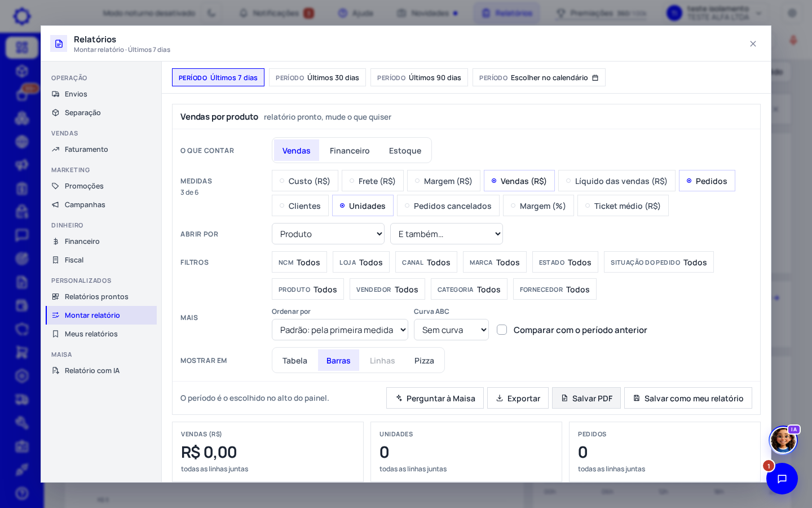Open the Ordenar por dropdown
This screenshot has height=508, width=812.
click(x=340, y=330)
